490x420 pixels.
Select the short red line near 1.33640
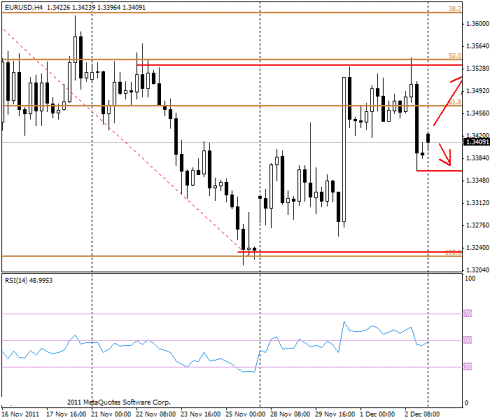click(439, 171)
